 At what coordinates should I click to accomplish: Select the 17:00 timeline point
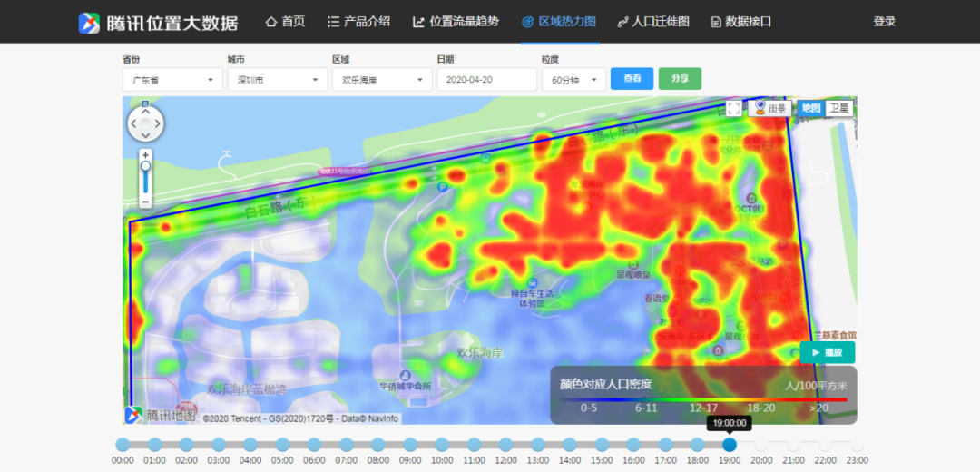coord(666,445)
